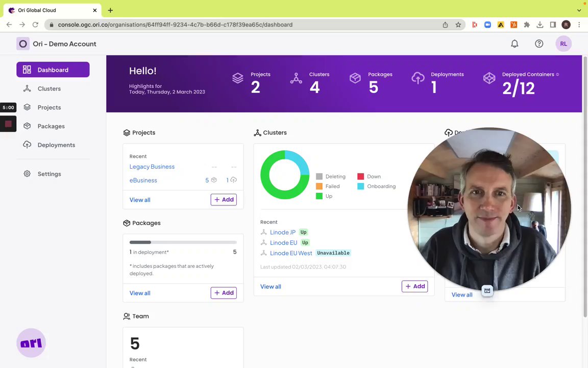This screenshot has width=588, height=368.
Task: Open the browser extensions puzzle icon
Action: pos(527,25)
